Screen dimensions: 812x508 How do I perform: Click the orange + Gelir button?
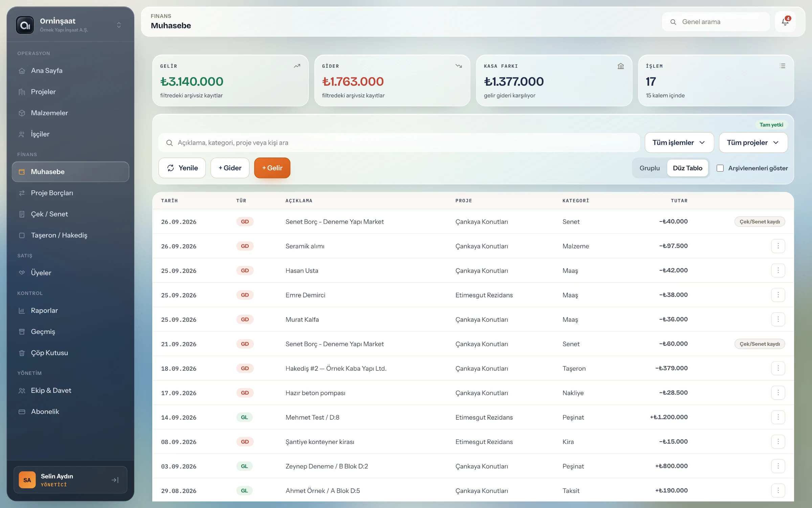[x=272, y=168]
